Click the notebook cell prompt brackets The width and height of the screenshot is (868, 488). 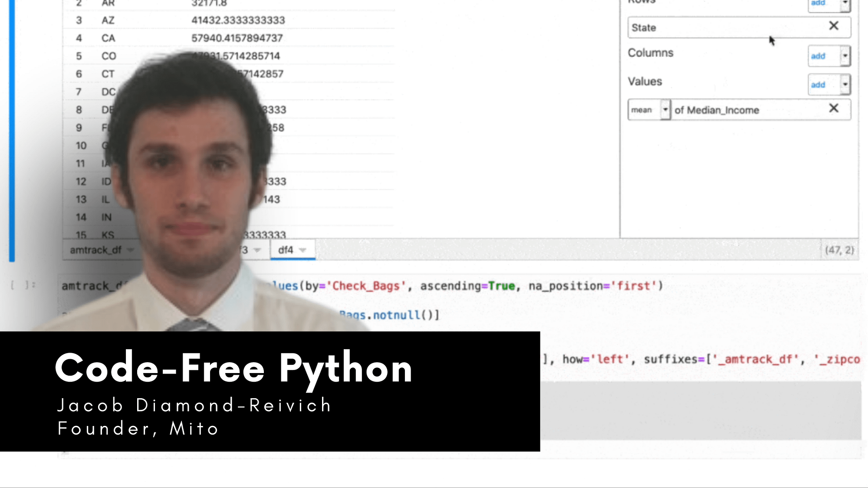coord(23,285)
